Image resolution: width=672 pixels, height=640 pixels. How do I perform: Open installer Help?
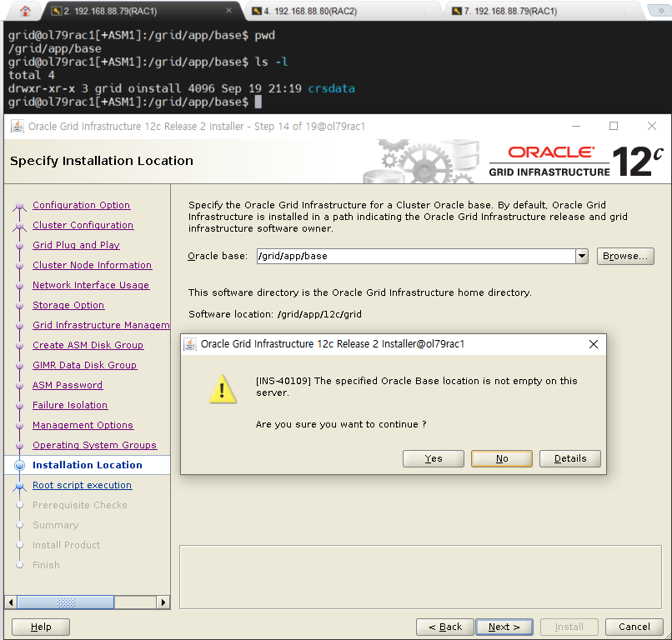click(x=41, y=627)
